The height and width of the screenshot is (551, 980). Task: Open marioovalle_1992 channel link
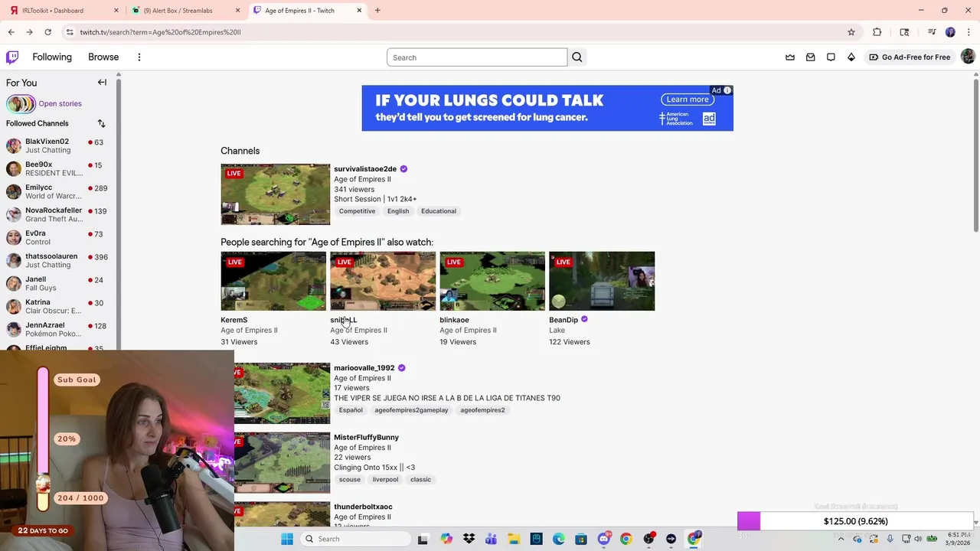364,368
